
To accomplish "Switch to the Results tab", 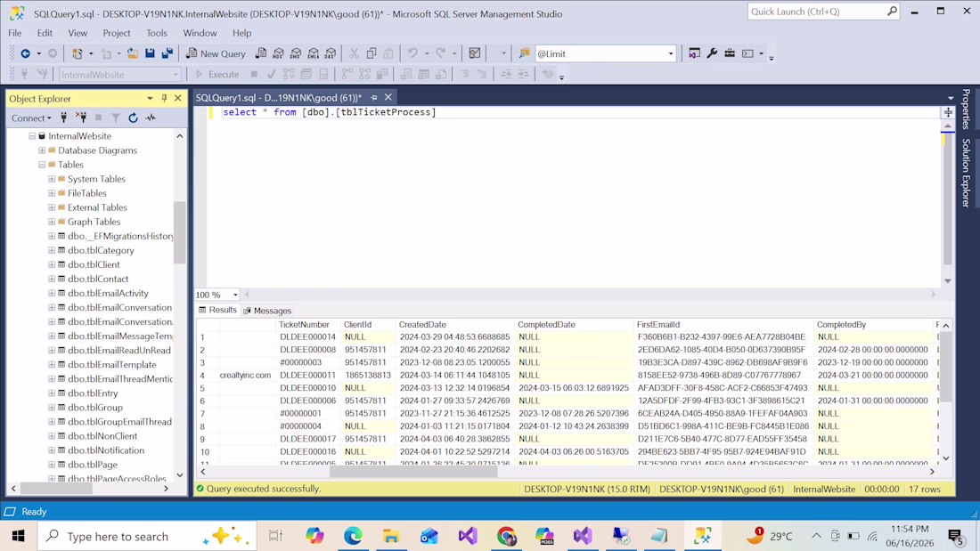I will coord(217,311).
